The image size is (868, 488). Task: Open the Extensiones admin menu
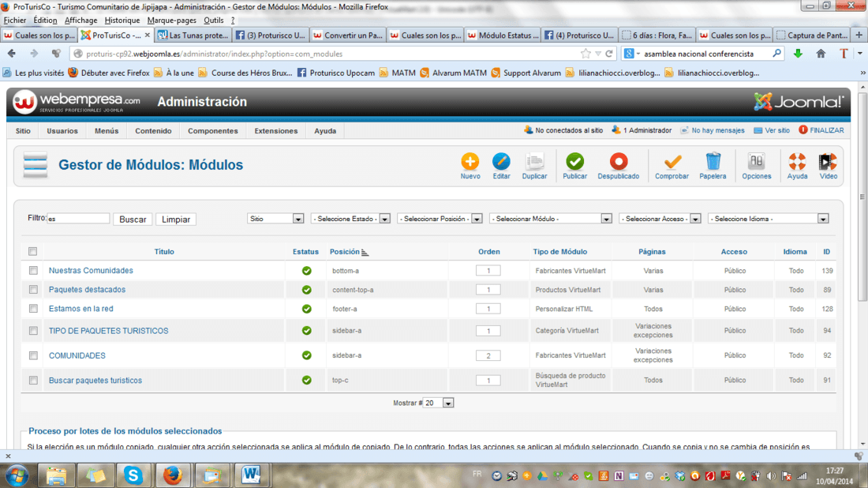point(275,131)
